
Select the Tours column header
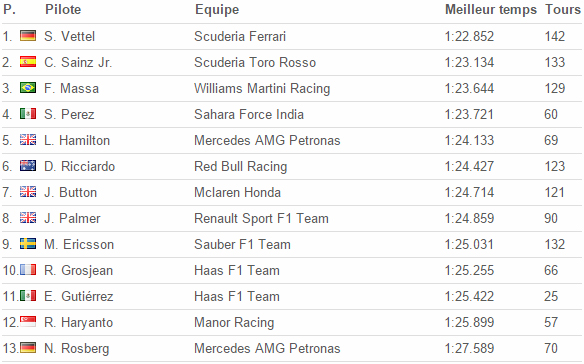pos(563,9)
